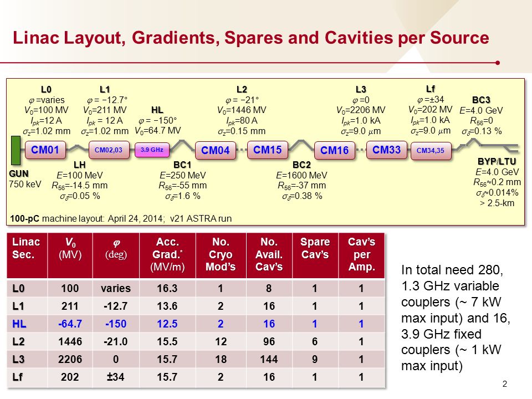Select the '2206' cell in L3 row
Screen dimensions: 532x399
[70, 359]
